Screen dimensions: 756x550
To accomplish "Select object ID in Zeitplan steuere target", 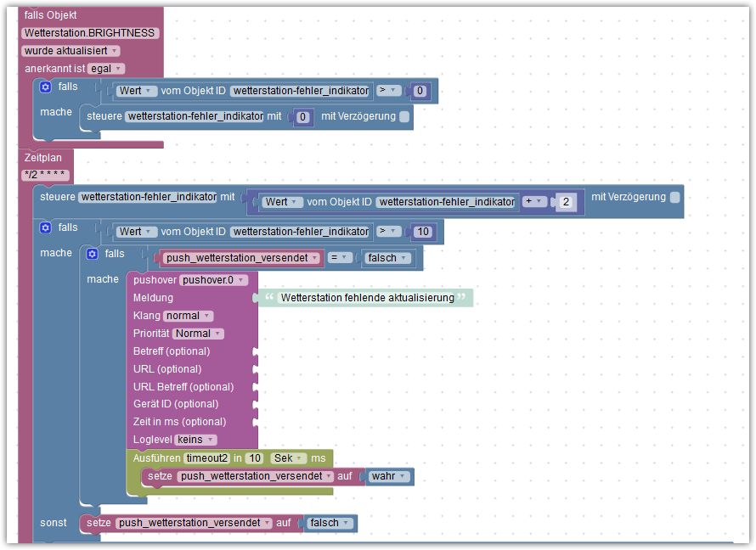I will click(149, 197).
